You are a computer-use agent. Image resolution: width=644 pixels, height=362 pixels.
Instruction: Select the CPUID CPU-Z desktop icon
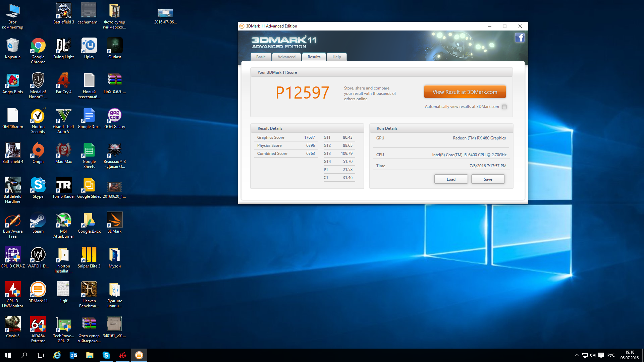[x=13, y=256]
